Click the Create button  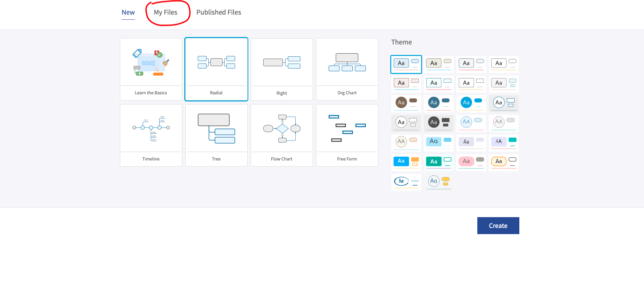point(498,226)
